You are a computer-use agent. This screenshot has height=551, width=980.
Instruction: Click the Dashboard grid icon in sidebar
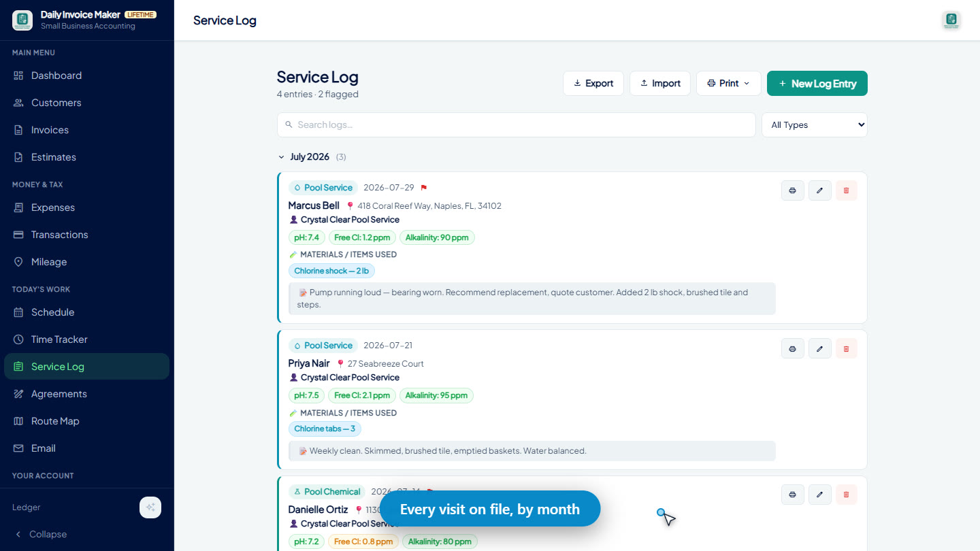pos(18,76)
